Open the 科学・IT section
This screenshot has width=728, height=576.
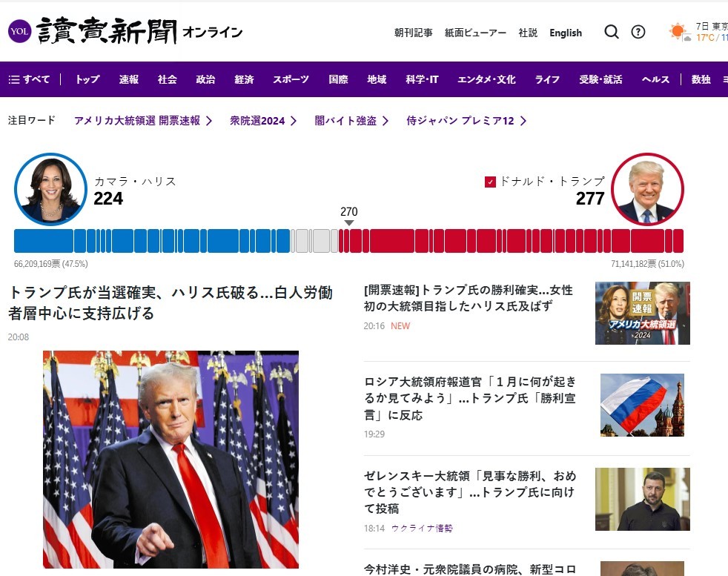[x=422, y=79]
